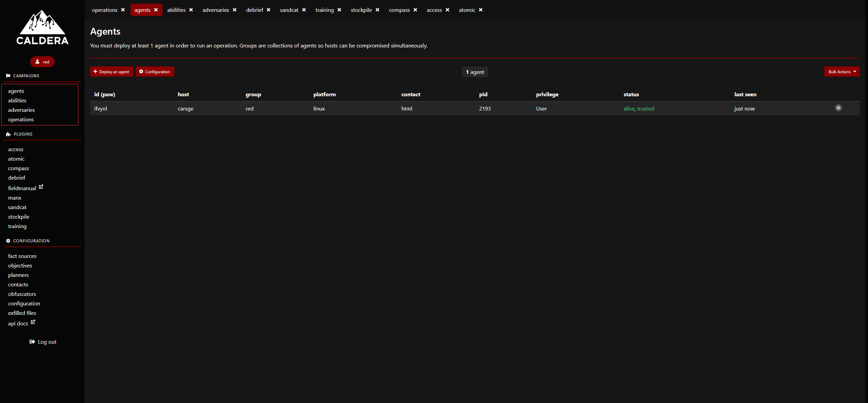Click the external link icon beside api docs
Viewport: 868px width, 403px height.
coord(33,322)
